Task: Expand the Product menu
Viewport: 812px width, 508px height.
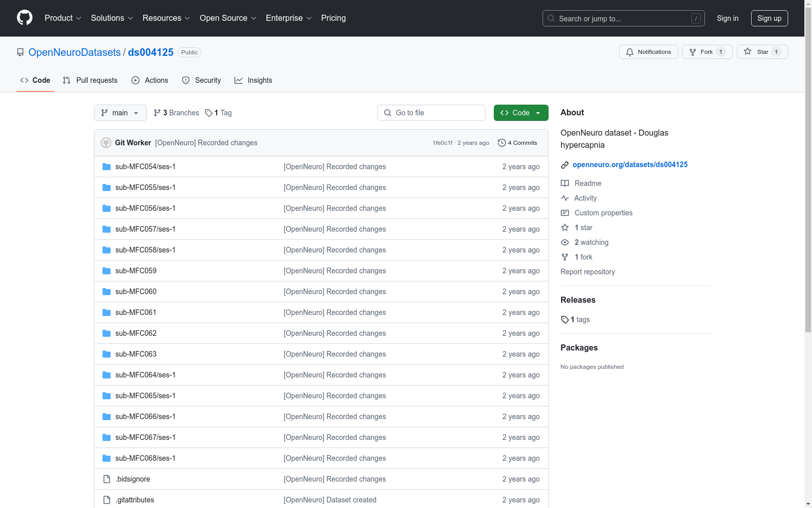Action: click(63, 18)
